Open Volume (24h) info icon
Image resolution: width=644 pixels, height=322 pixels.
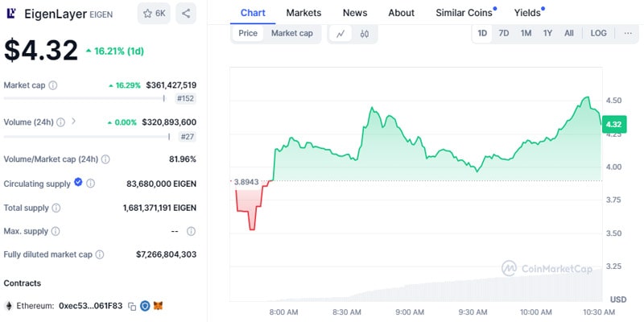pyautogui.click(x=61, y=122)
